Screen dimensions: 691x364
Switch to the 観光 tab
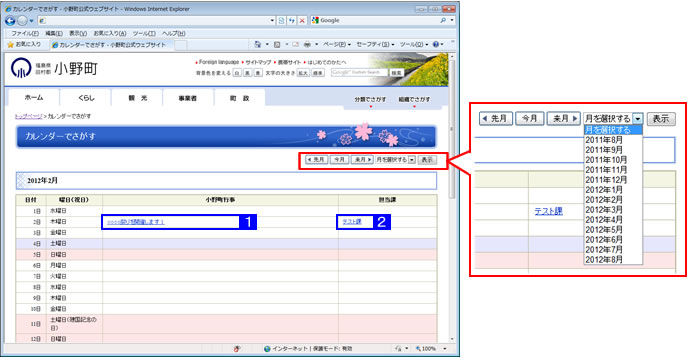pyautogui.click(x=137, y=98)
